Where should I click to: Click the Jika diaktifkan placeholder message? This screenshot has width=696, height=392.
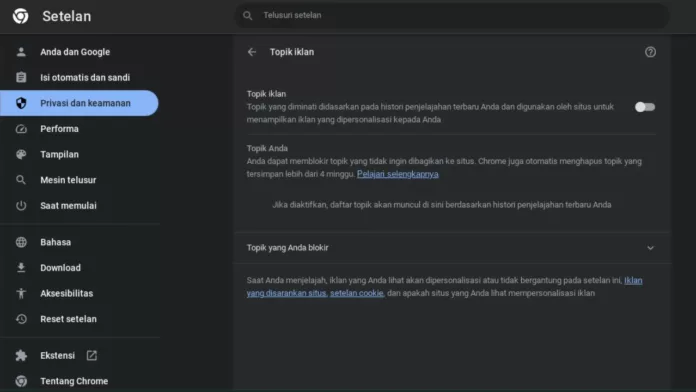pos(442,205)
